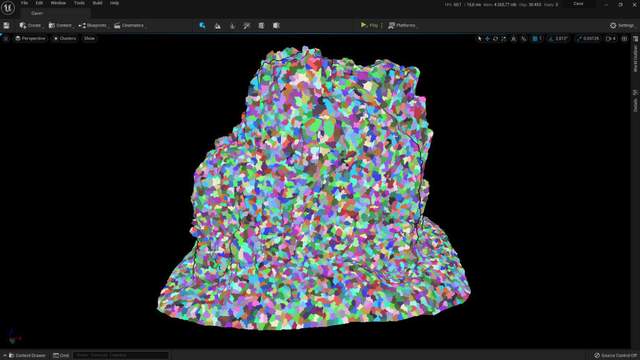This screenshot has width=640, height=360.
Task: Click the Save icon in the main toolbar
Action: 7,25
